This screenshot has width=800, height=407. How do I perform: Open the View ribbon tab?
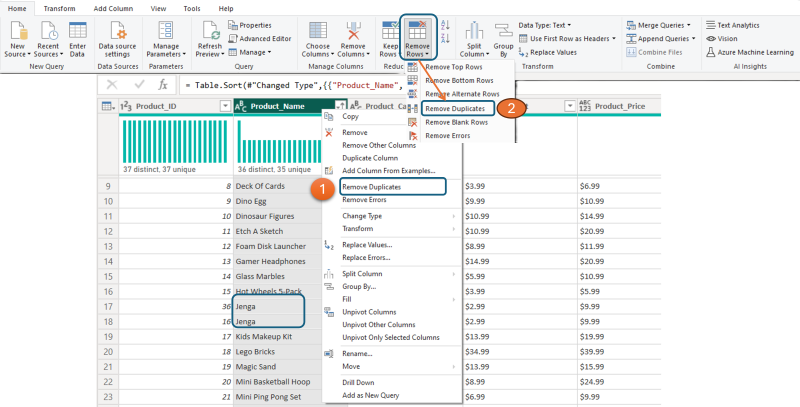point(159,9)
